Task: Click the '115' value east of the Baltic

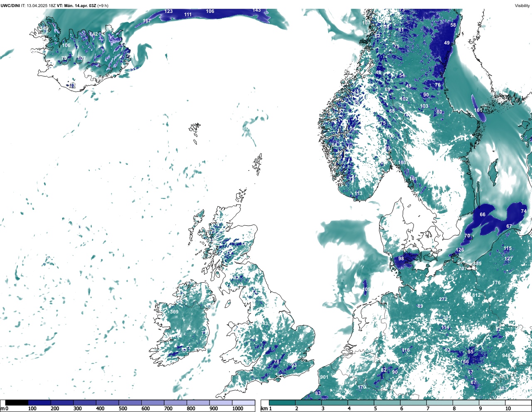Action: click(507, 248)
